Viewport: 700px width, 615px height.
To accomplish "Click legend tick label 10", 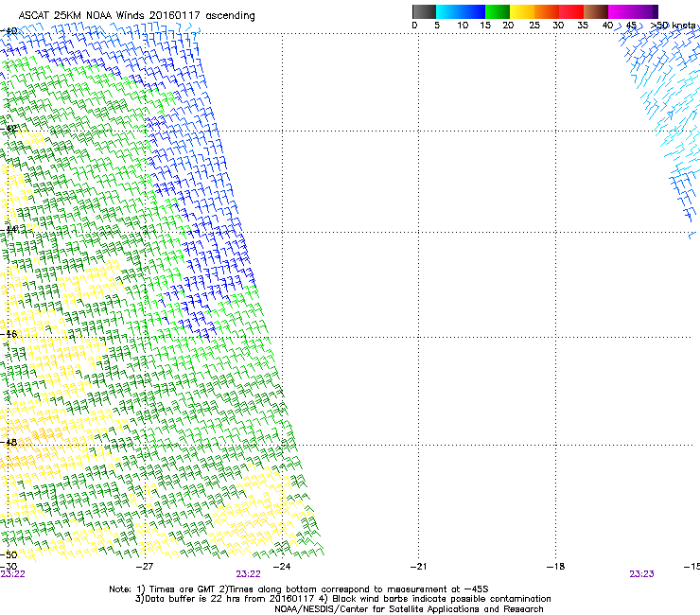I will click(463, 25).
